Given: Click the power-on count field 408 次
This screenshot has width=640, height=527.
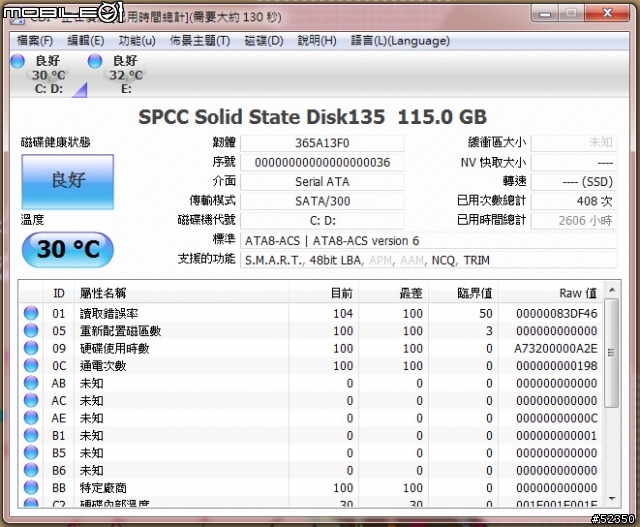Looking at the screenshot, I should (x=574, y=201).
